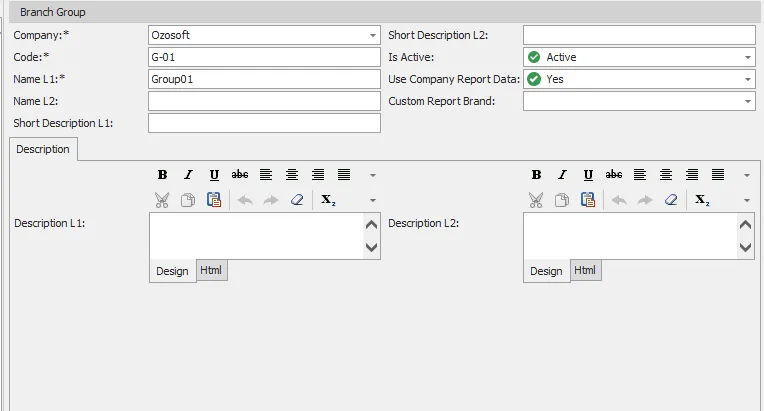
Task: Justify text in Description L2 toolbar
Action: click(x=718, y=174)
